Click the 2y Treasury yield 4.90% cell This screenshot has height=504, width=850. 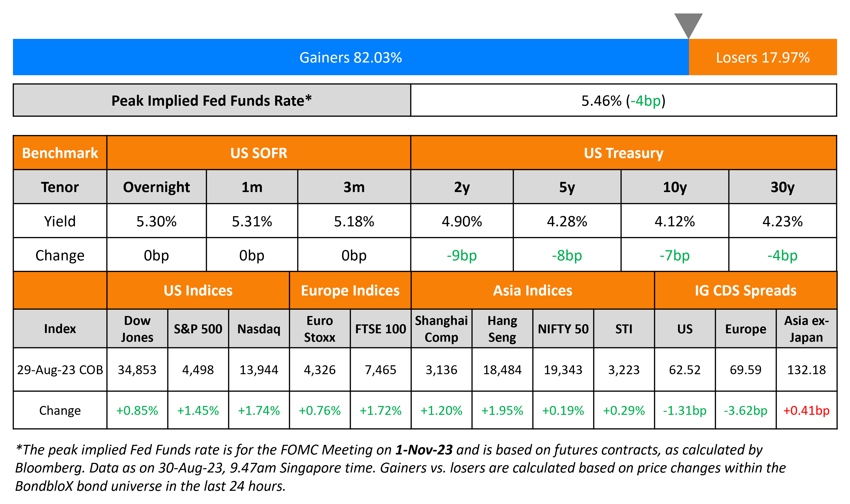pos(462,222)
